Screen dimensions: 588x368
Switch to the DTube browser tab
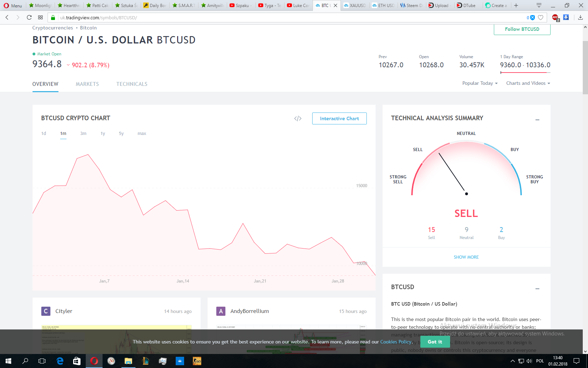(x=468, y=5)
